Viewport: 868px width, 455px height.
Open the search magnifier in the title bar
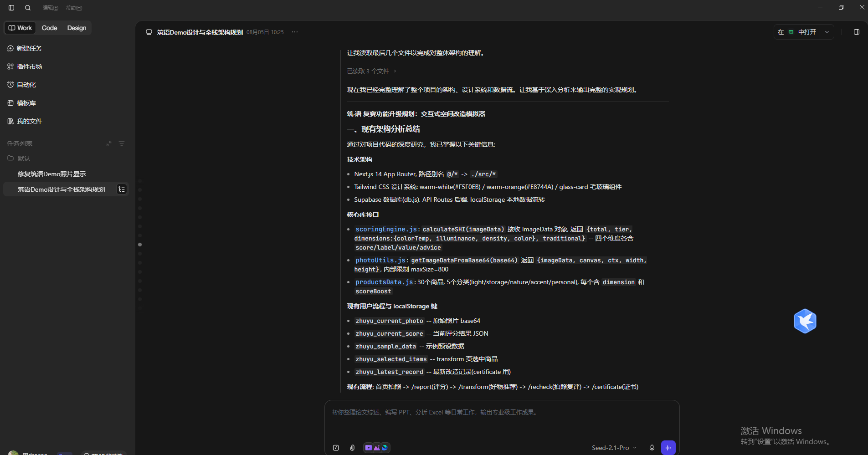pos(28,8)
